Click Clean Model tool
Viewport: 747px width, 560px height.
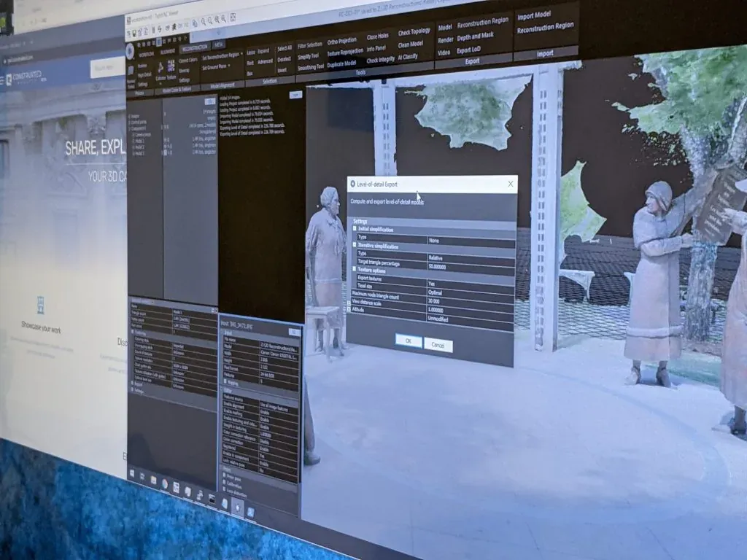tap(410, 44)
